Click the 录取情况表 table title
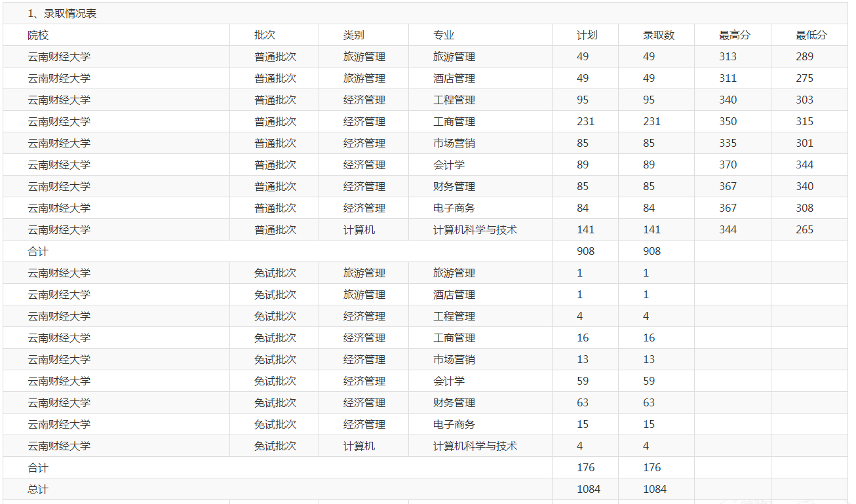This screenshot has height=504, width=856. (62, 13)
